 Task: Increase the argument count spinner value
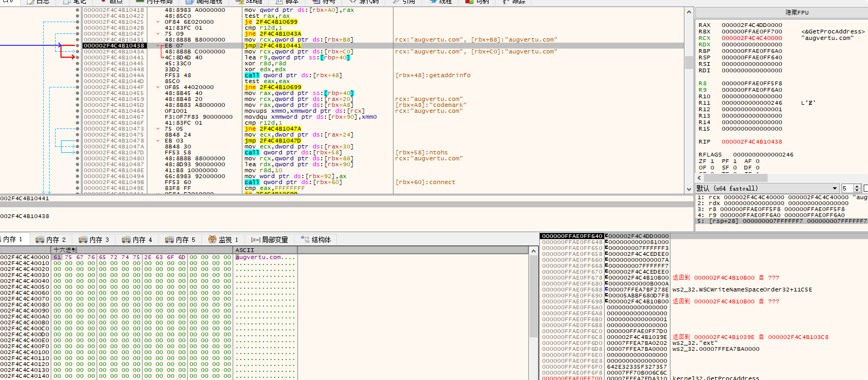857,186
